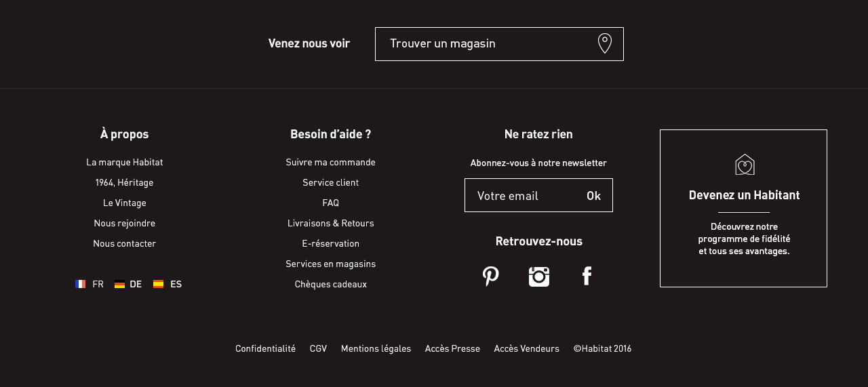Viewport: 868px width, 387px height.
Task: Open the Instagram social icon
Action: point(539,277)
